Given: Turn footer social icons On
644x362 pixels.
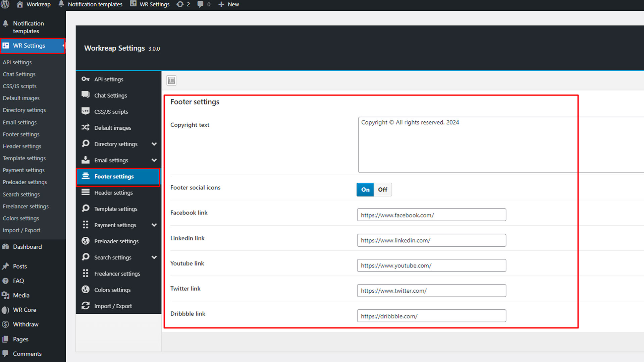Looking at the screenshot, I should pos(365,190).
